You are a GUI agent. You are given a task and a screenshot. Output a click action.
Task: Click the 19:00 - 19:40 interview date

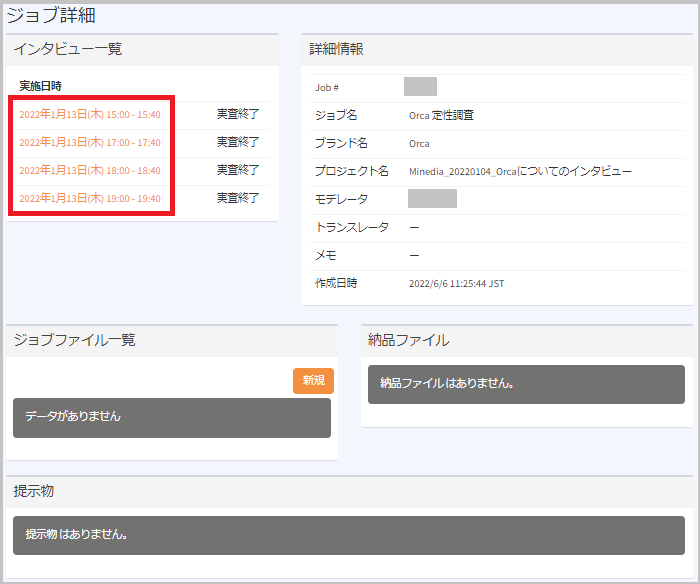pos(90,198)
